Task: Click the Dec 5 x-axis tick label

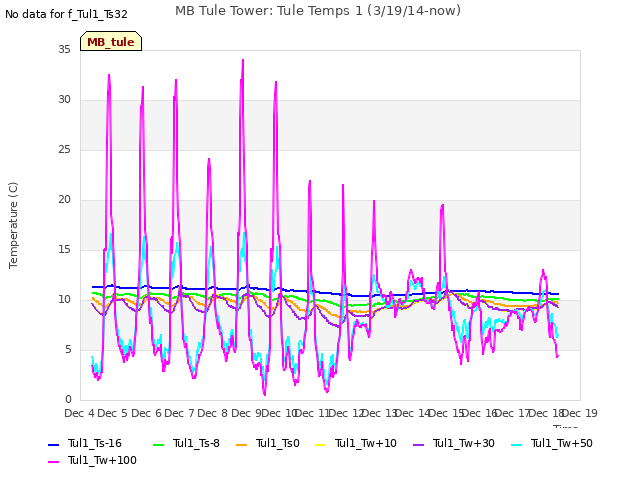Action: 113,413
